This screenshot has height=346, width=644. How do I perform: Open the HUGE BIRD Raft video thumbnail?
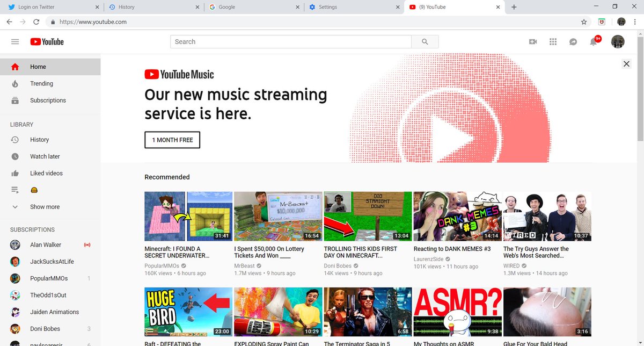coord(188,312)
